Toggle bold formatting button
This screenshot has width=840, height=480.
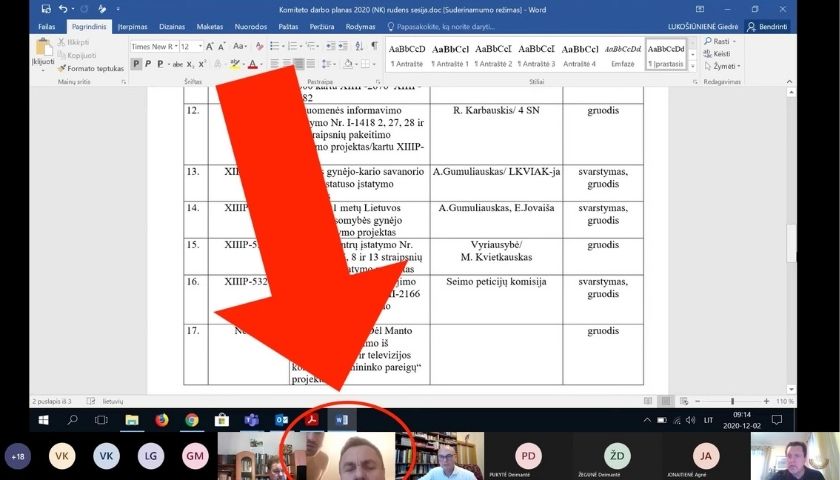coord(136,65)
